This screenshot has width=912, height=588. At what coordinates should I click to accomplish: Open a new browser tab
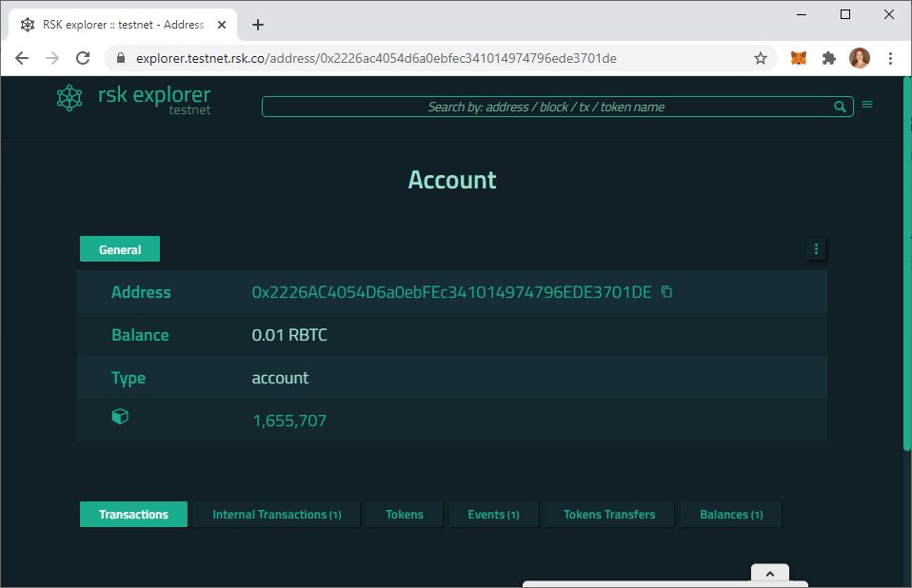pos(258,25)
